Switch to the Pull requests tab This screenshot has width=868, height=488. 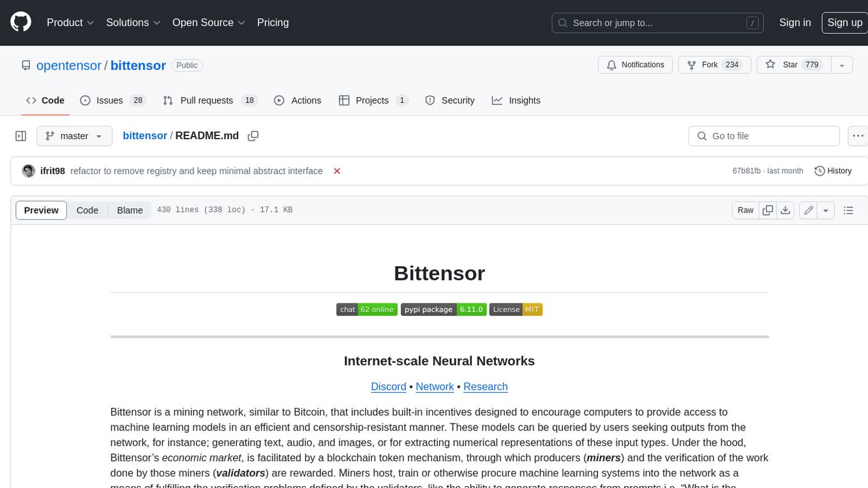click(209, 100)
